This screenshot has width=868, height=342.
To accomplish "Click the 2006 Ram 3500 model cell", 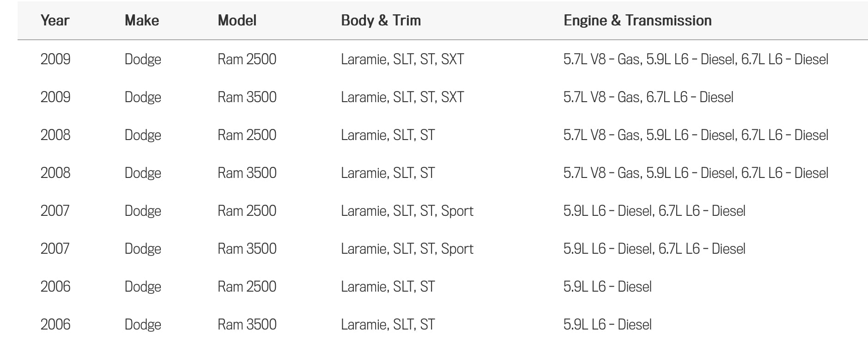I will pyautogui.click(x=247, y=324).
